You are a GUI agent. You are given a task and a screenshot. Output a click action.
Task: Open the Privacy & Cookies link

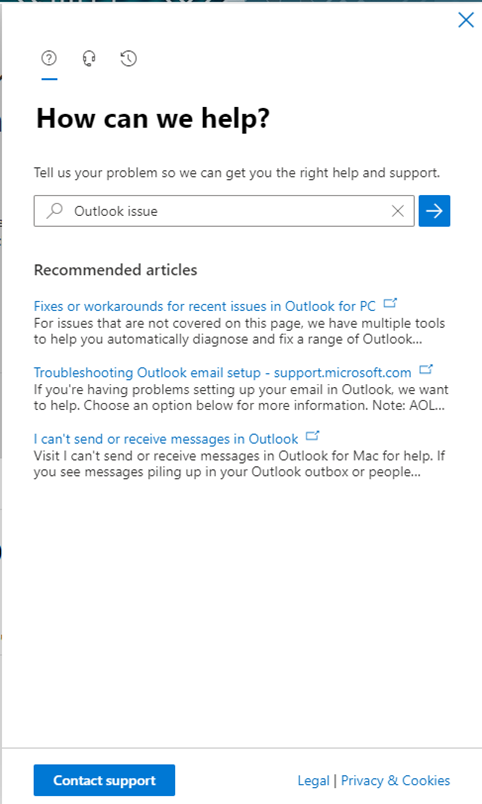click(x=395, y=780)
